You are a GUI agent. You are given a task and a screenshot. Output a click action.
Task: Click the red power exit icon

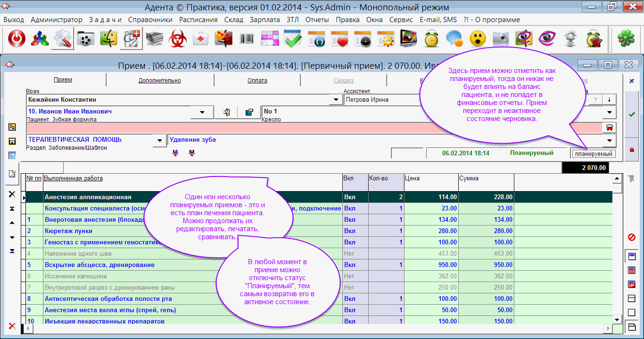pos(17,39)
